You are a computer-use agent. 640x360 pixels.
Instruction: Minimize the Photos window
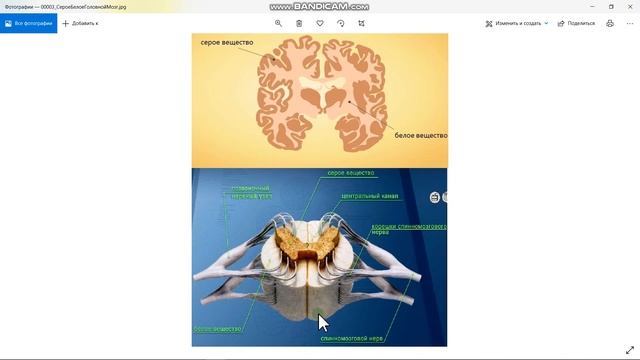pyautogui.click(x=592, y=7)
